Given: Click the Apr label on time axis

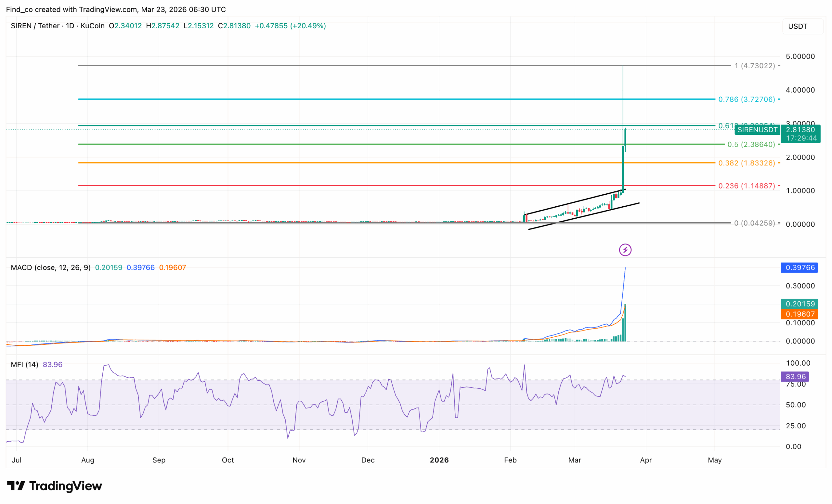Looking at the screenshot, I should [645, 460].
